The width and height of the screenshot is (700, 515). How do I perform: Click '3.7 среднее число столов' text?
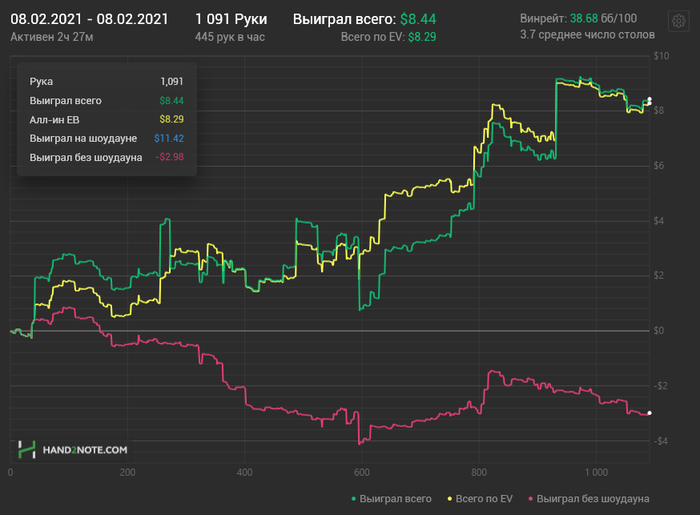588,35
